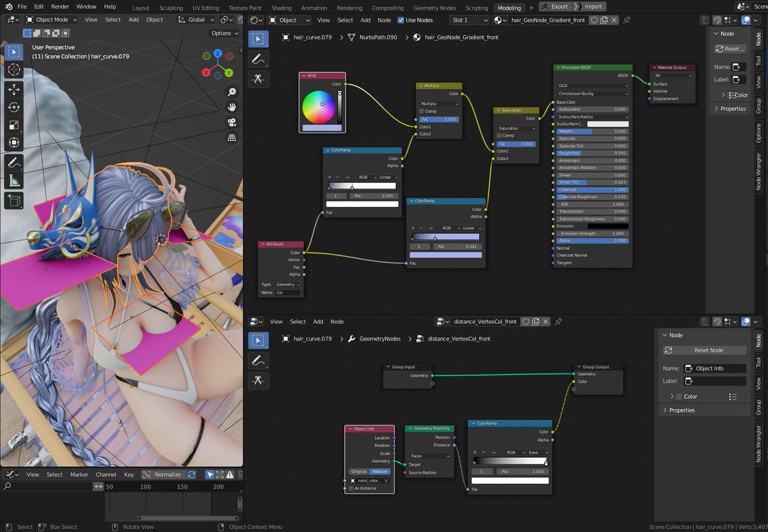This screenshot has width=768, height=532.
Task: Click the viewport zoom magnifier icon
Action: pyautogui.click(x=232, y=92)
